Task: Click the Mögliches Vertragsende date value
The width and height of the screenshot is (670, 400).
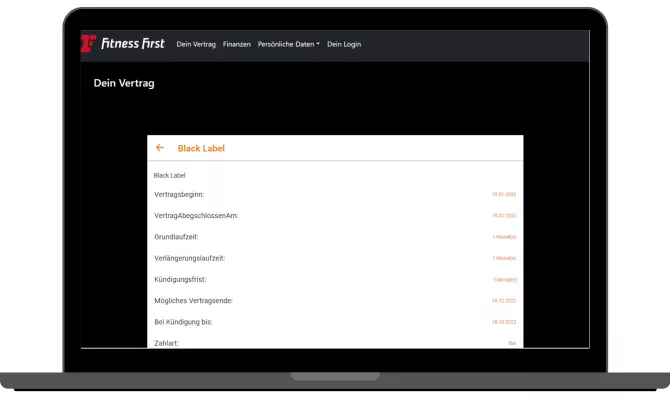Action: point(503,301)
